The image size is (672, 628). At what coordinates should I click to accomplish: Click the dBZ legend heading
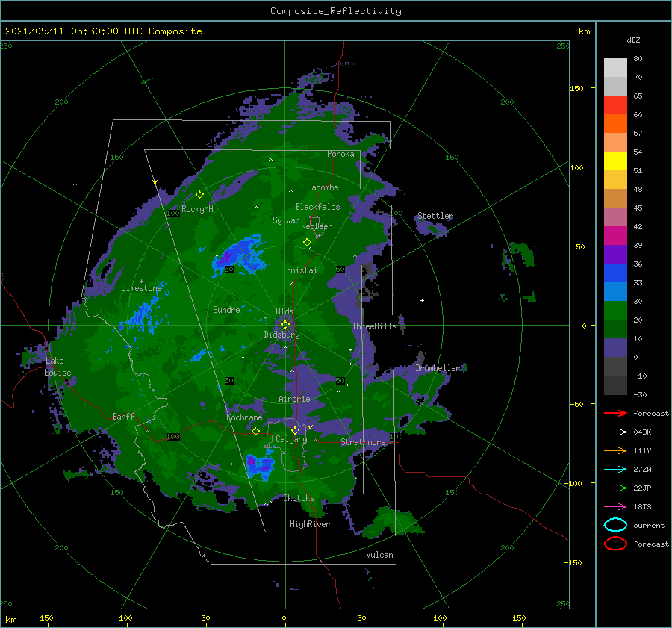[x=633, y=40]
